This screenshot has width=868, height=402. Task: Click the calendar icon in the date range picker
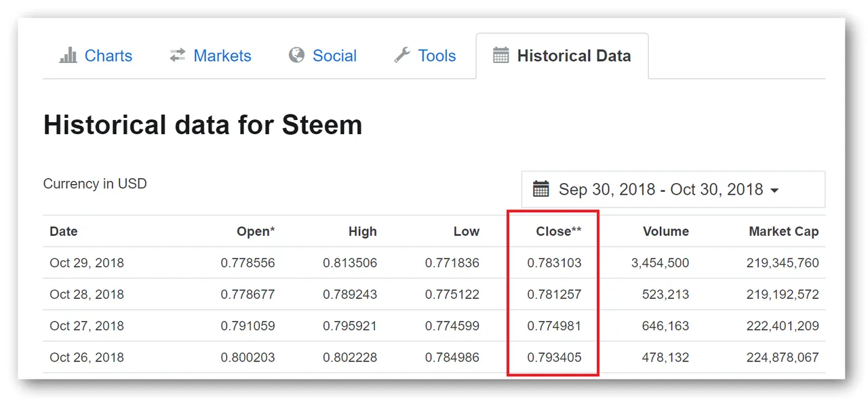coord(540,189)
